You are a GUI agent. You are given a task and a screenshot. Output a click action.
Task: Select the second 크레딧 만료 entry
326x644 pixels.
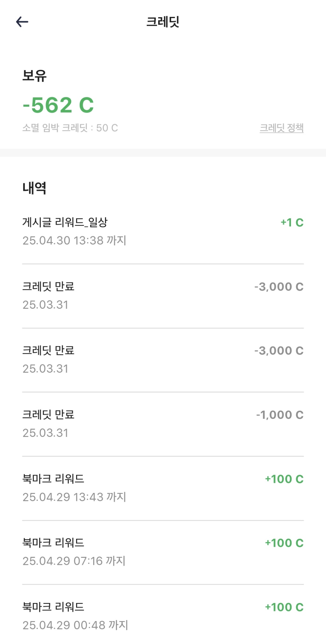click(x=48, y=350)
